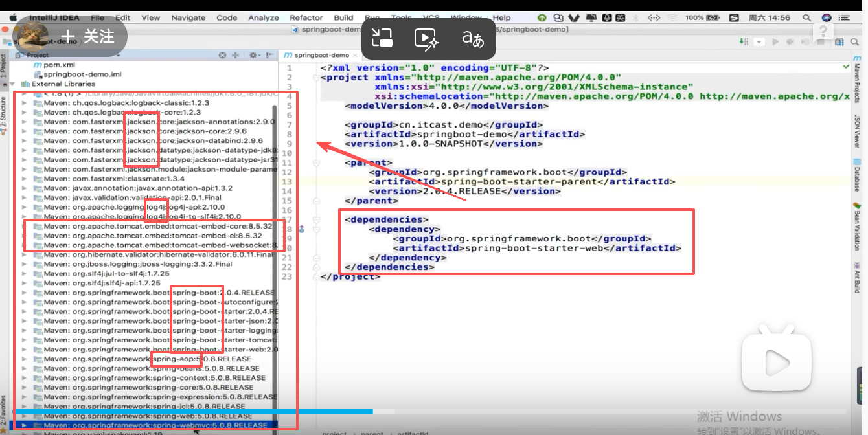
Task: Expand the logback-classic:1.2.3 library node
Action: point(25,103)
